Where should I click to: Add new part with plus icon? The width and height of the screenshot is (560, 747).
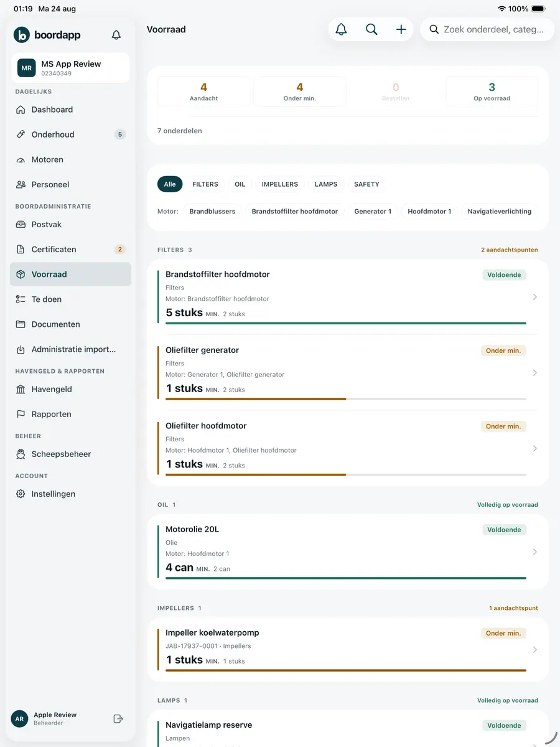tap(401, 29)
